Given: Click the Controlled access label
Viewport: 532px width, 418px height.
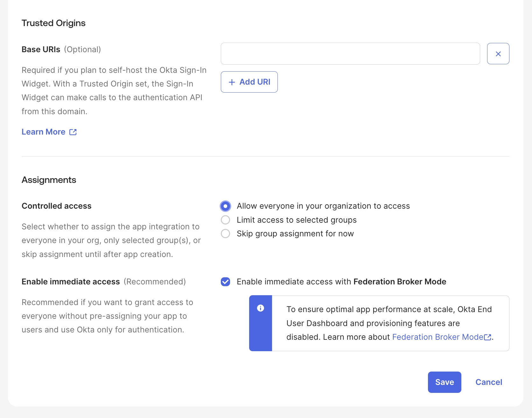Looking at the screenshot, I should (x=56, y=206).
